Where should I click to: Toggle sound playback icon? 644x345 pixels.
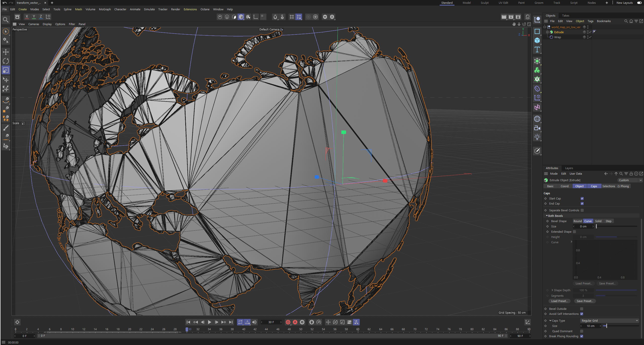pyautogui.click(x=254, y=322)
